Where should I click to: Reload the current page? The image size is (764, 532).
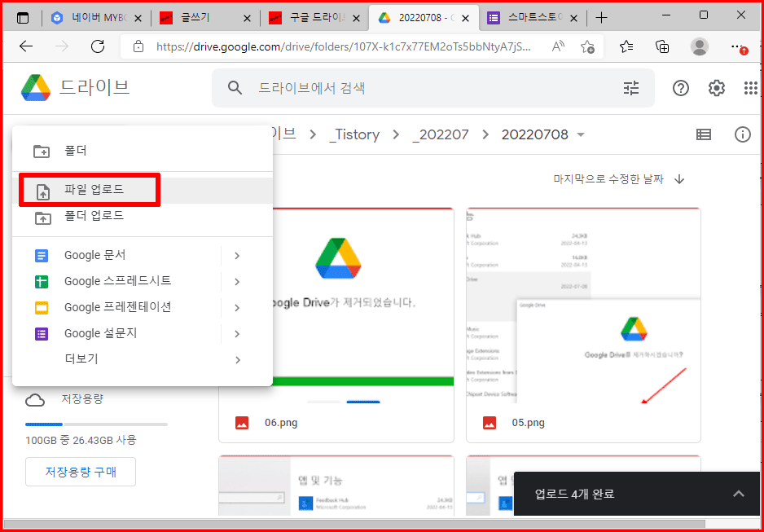[98, 46]
